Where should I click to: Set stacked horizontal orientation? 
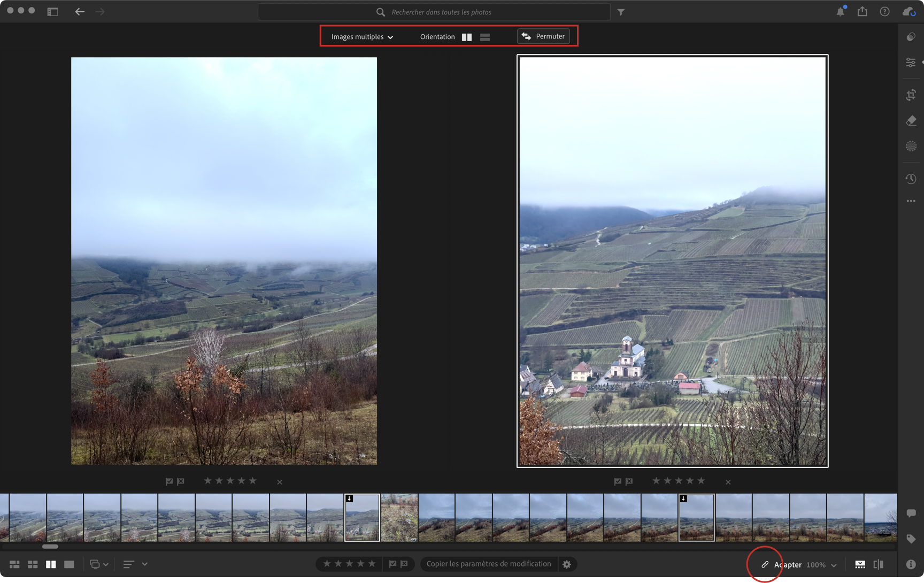point(485,37)
